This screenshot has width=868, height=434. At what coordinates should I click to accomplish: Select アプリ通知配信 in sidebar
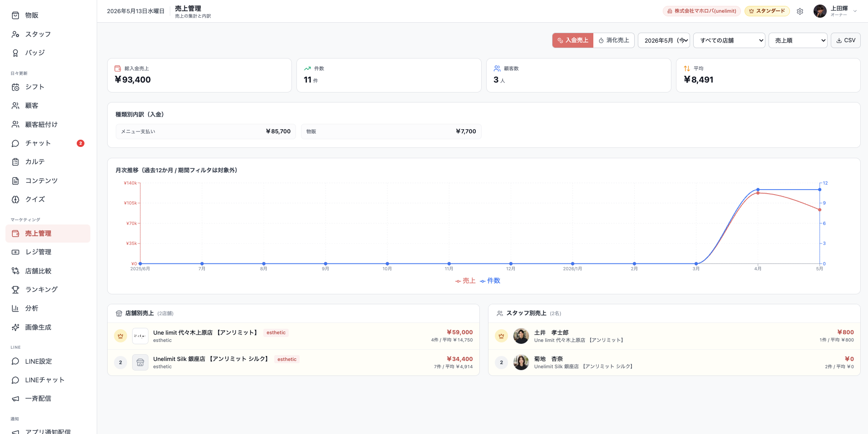point(48,430)
